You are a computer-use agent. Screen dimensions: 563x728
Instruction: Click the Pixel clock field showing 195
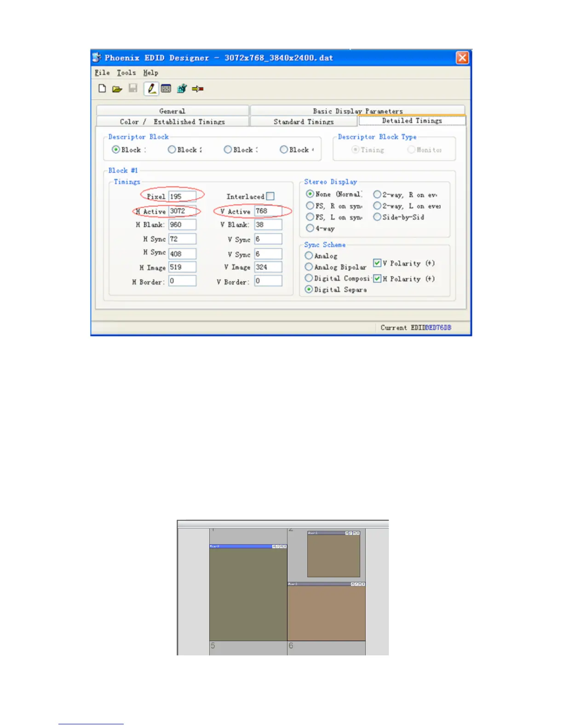click(182, 196)
